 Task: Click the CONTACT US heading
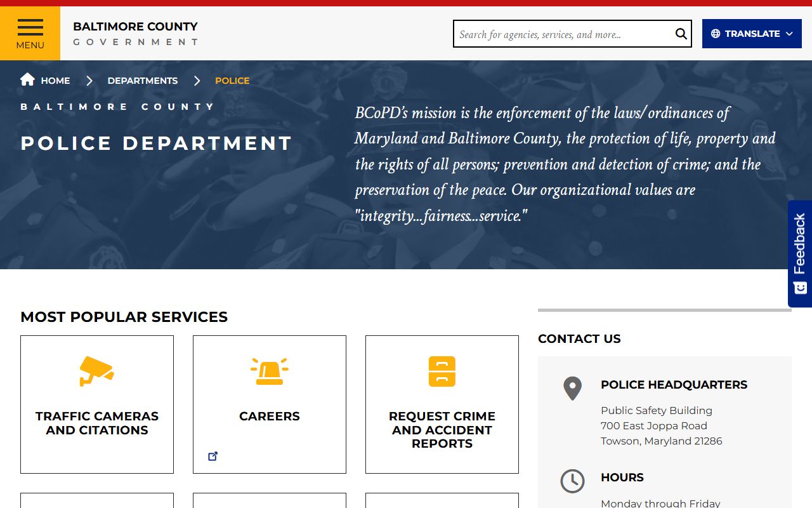(x=579, y=338)
